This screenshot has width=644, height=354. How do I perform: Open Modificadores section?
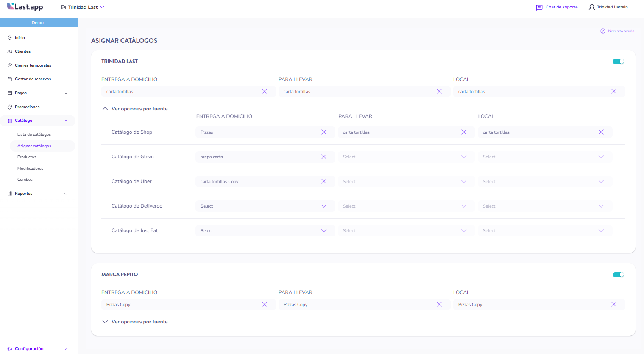tap(30, 169)
